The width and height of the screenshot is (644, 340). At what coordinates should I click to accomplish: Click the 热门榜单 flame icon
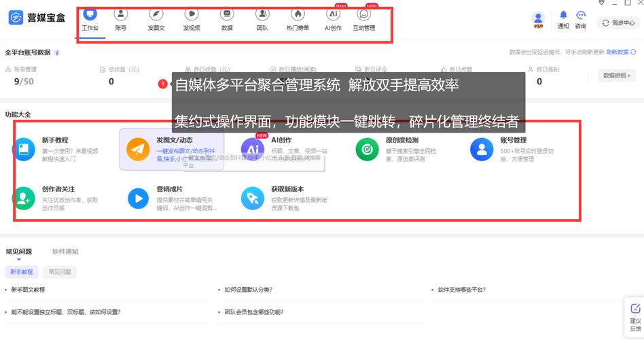pos(298,14)
